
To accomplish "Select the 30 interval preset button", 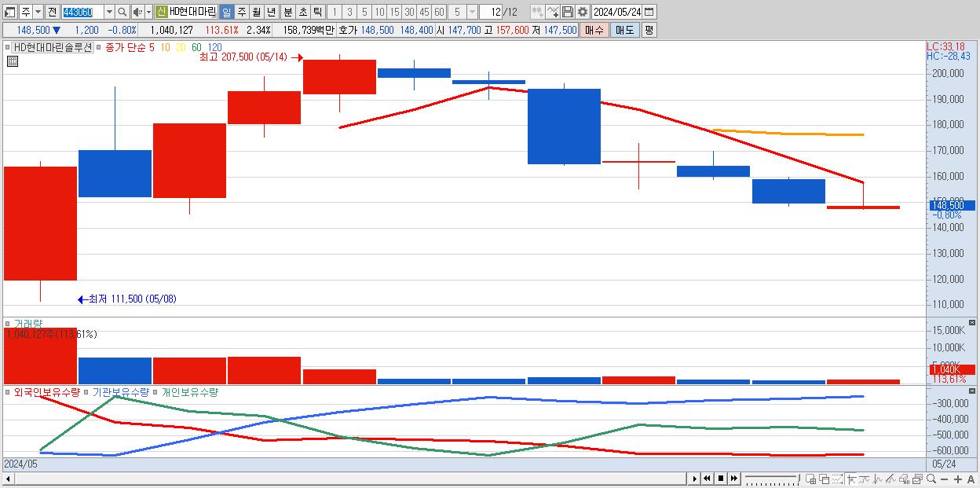I will click(409, 12).
